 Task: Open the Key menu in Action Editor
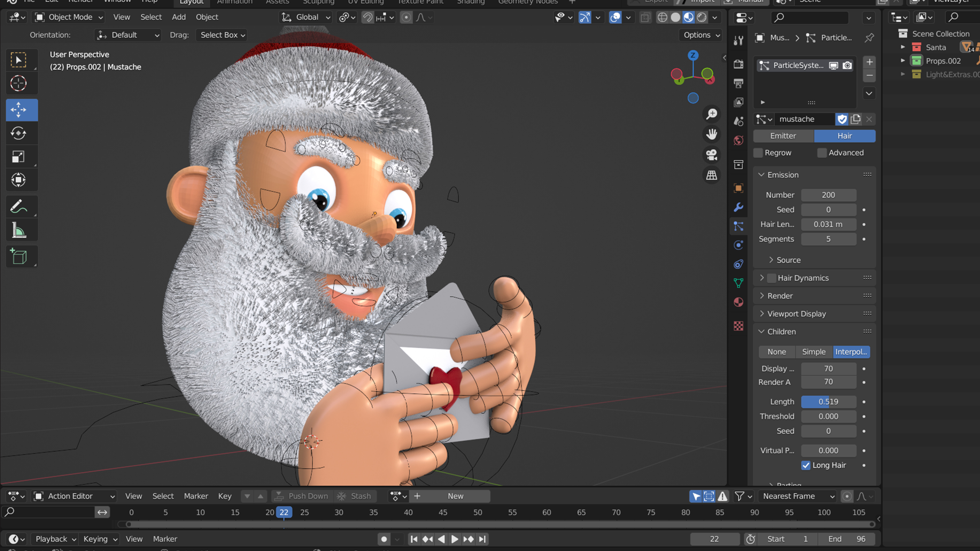(225, 496)
